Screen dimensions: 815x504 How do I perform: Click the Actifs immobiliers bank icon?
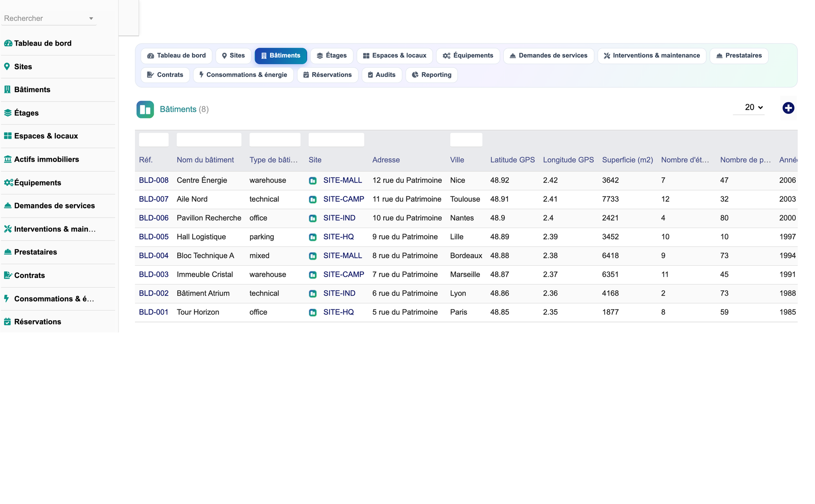[8, 159]
